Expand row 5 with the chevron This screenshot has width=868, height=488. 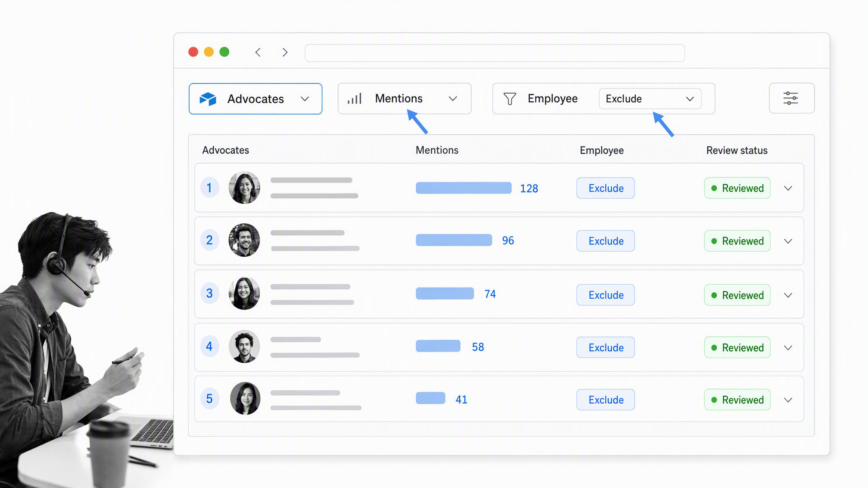[788, 400]
